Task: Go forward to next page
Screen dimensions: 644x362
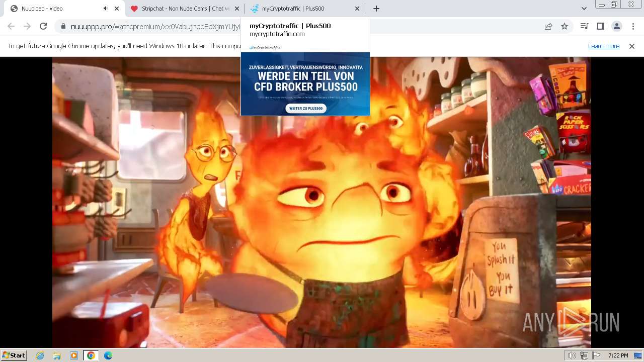Action: point(27,26)
